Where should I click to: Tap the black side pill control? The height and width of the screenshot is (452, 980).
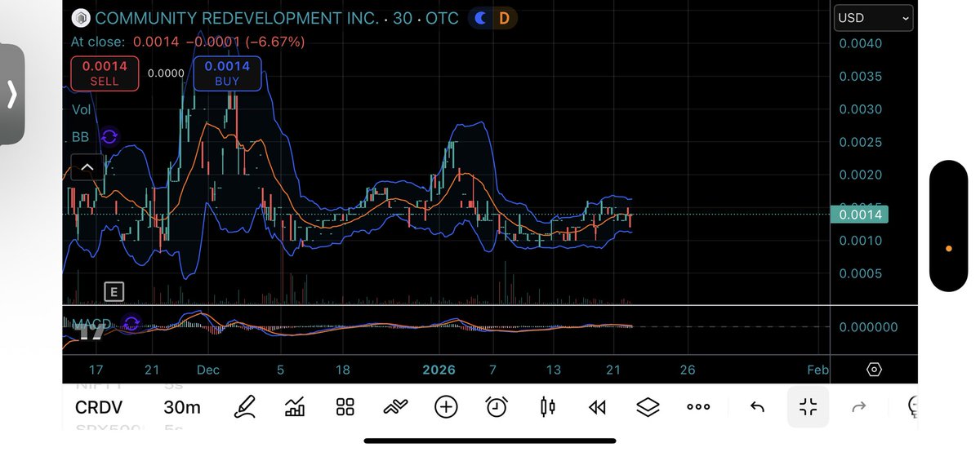click(949, 225)
